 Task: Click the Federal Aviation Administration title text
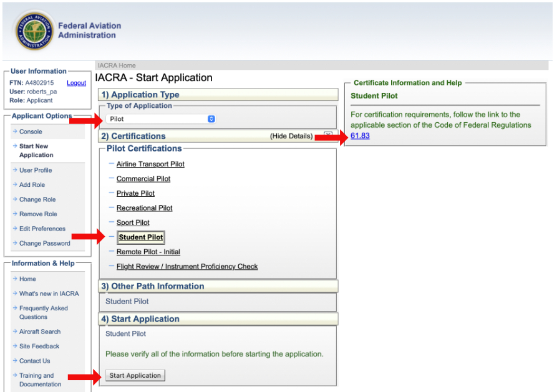pyautogui.click(x=90, y=31)
